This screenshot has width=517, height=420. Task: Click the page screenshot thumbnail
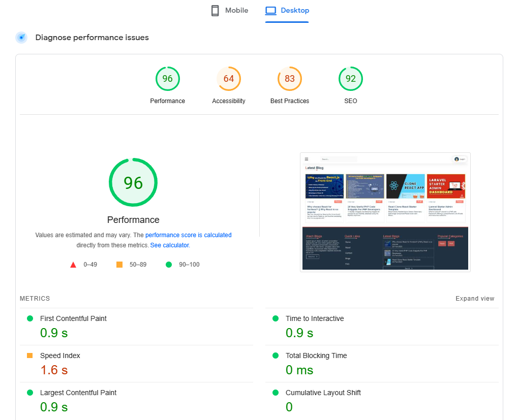[385, 212]
